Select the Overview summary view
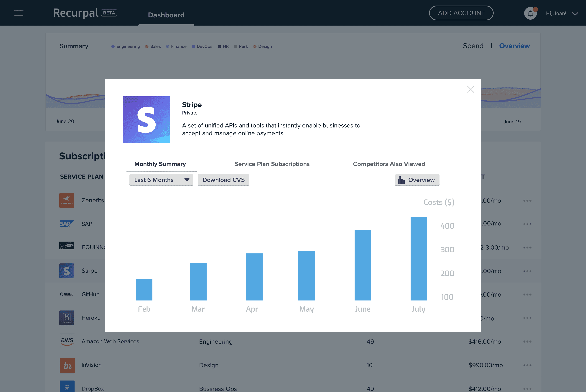The width and height of the screenshot is (586, 392). click(x=514, y=46)
